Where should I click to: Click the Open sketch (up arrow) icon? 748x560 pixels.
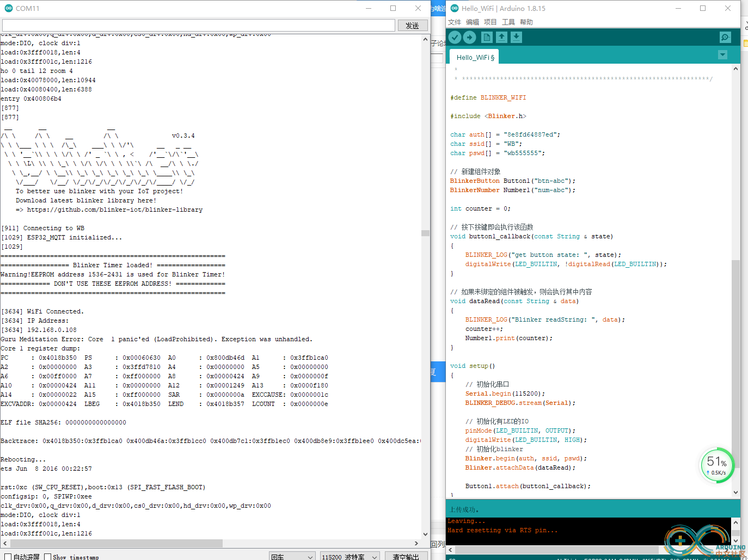(501, 37)
